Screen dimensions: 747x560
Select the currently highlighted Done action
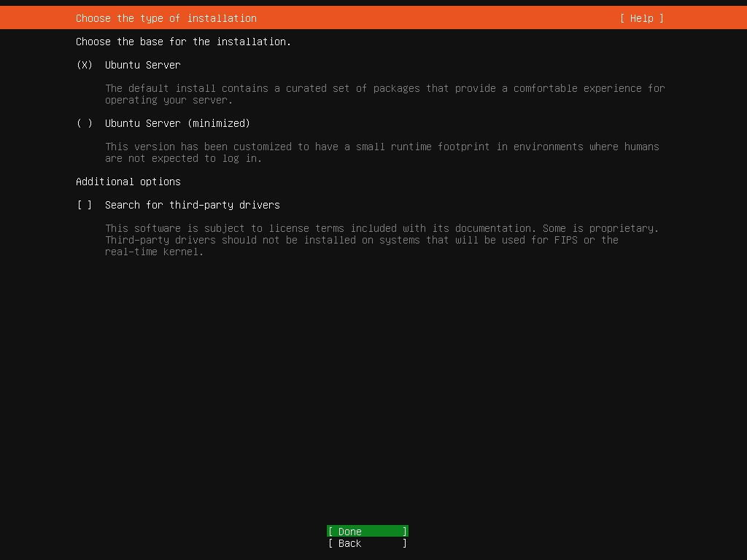coord(367,531)
